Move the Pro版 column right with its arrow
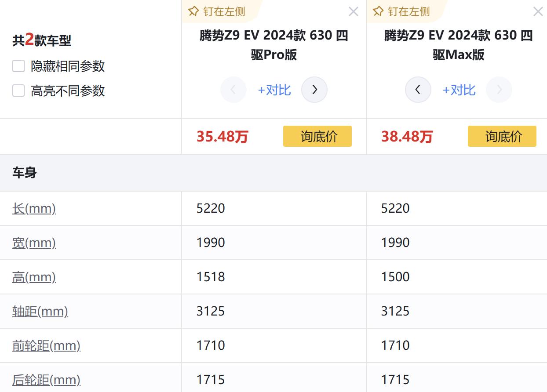 pos(314,90)
